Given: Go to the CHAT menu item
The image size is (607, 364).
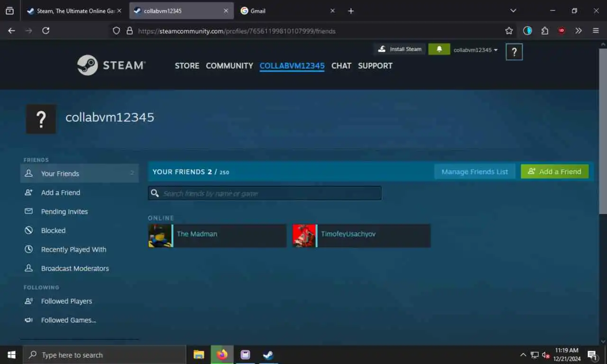Looking at the screenshot, I should tap(341, 65).
